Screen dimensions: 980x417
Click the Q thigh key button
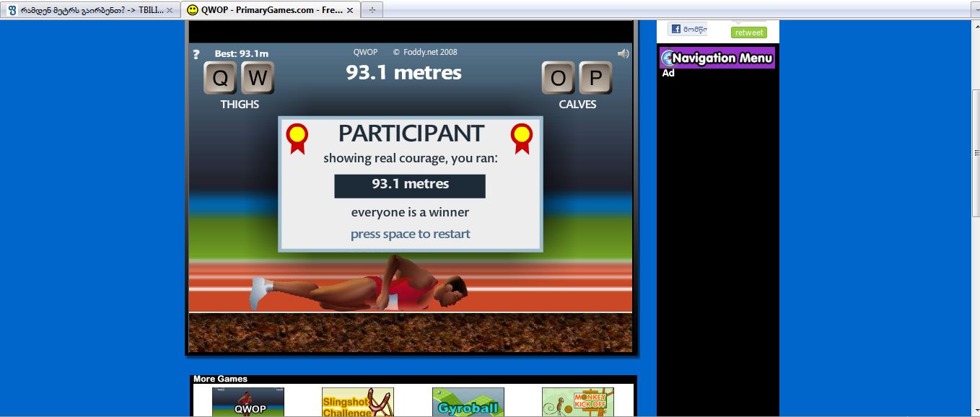click(x=220, y=78)
